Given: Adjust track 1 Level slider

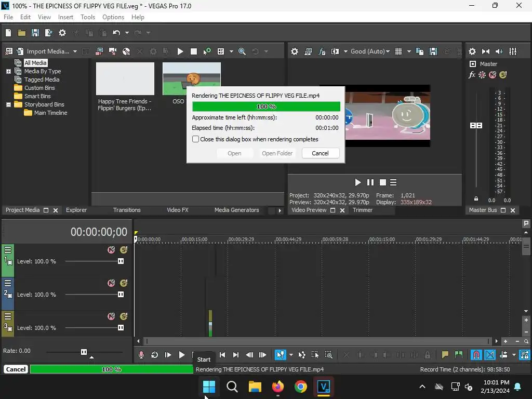Looking at the screenshot, I should pos(121,261).
